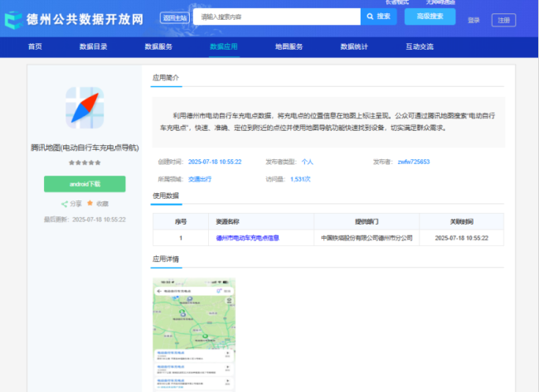Click the five-star rating row
The height and width of the screenshot is (392, 539).
(85, 162)
